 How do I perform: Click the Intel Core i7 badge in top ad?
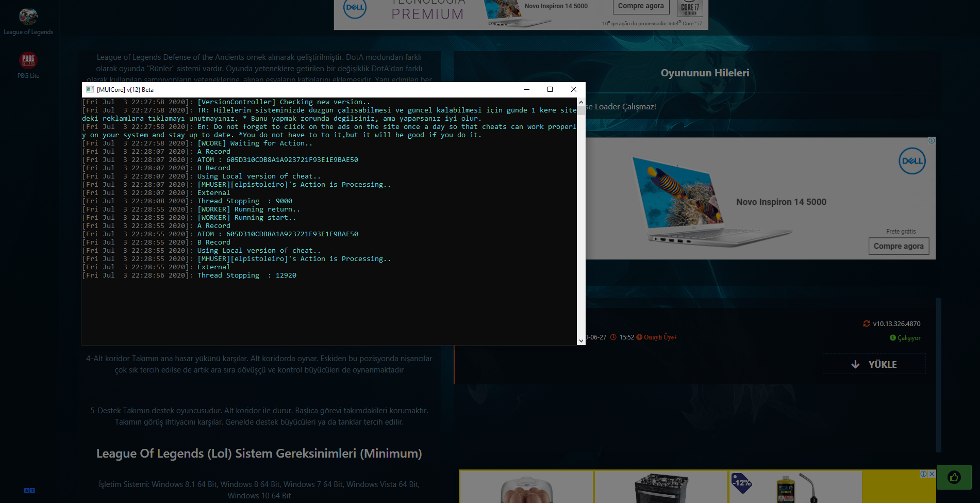(690, 8)
